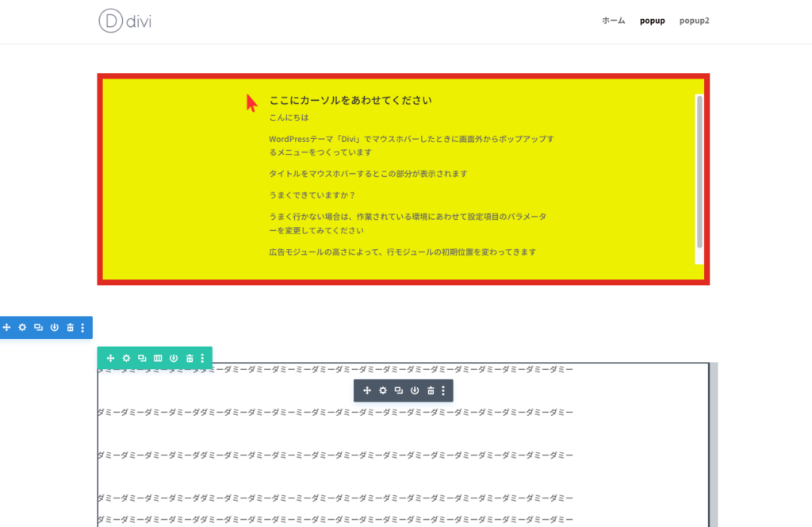812x527 pixels.
Task: Click the move icon in the dark module toolbar
Action: point(367,390)
